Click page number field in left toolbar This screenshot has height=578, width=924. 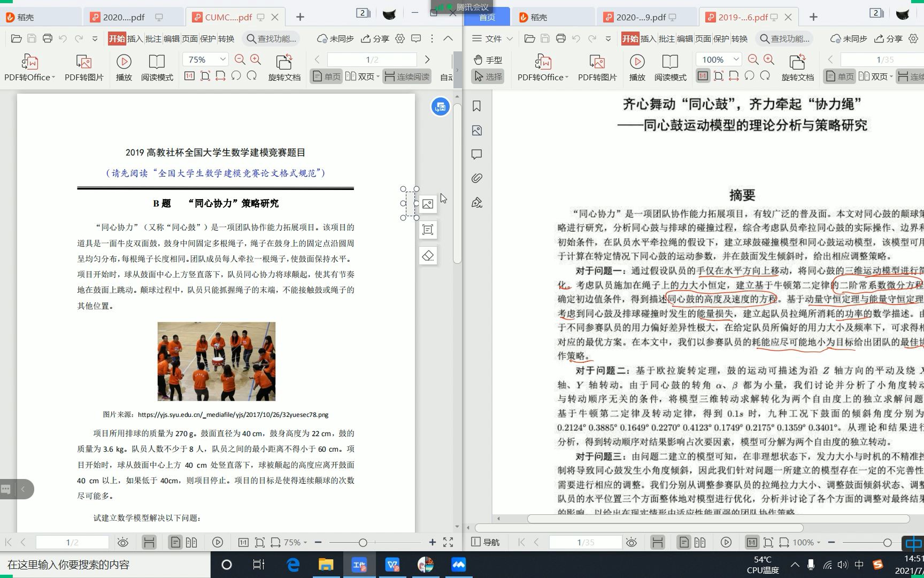[372, 59]
